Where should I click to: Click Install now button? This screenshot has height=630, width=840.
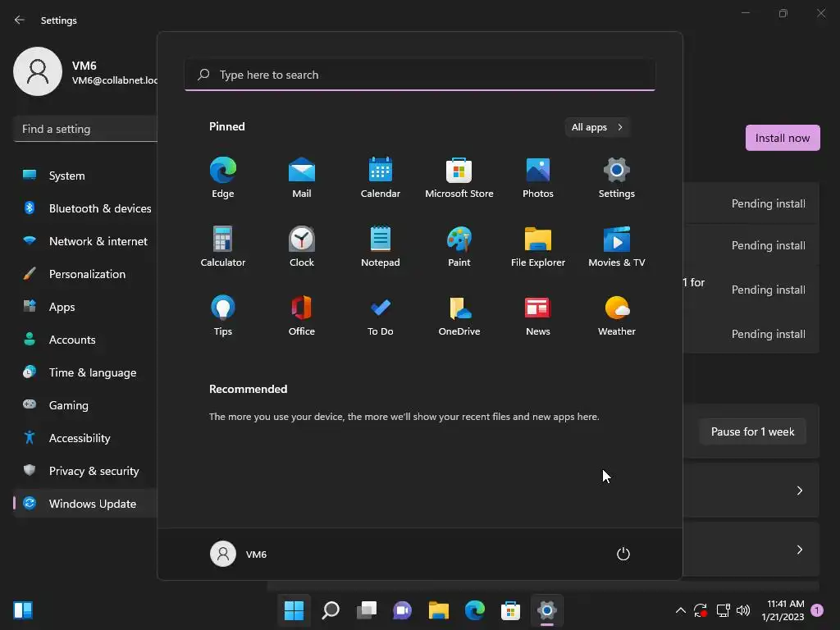(x=783, y=138)
